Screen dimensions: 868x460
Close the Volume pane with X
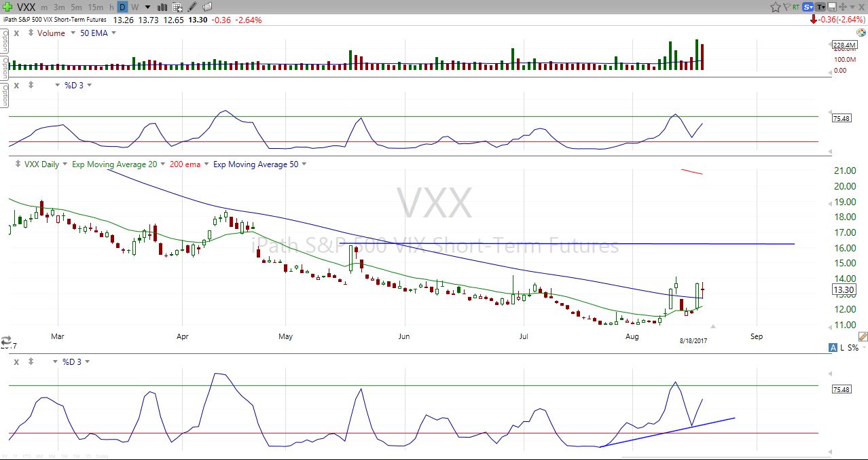click(x=16, y=33)
